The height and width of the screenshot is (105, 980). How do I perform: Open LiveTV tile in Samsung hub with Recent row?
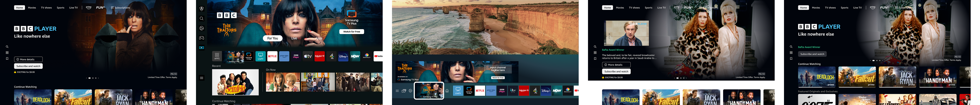[261, 56]
